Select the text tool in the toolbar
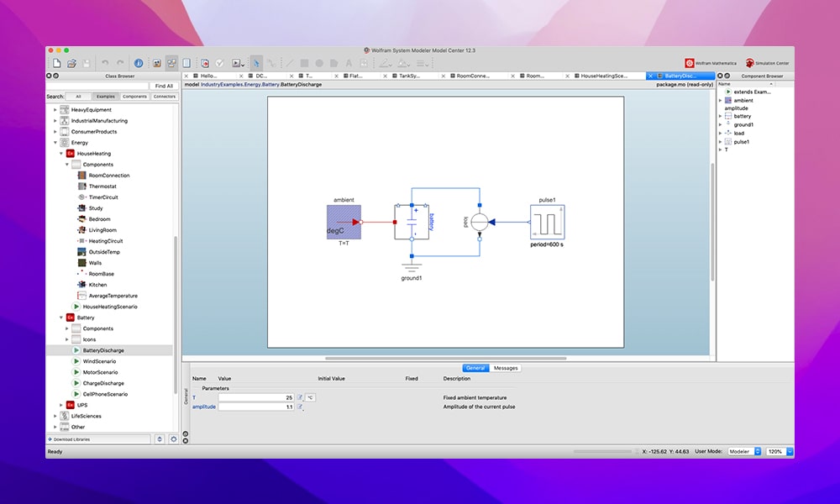 [349, 62]
